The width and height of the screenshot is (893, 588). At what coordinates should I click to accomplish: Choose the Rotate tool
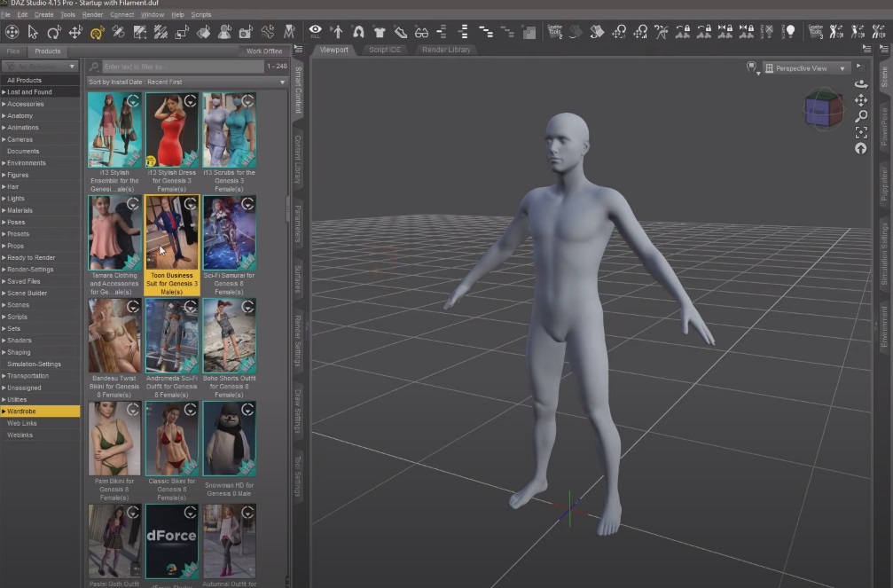click(x=53, y=33)
